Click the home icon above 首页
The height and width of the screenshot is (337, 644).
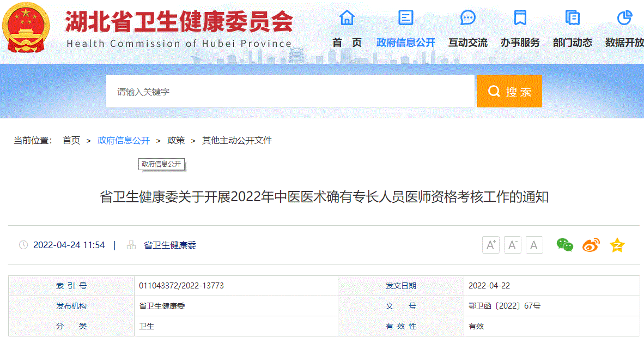point(347,18)
